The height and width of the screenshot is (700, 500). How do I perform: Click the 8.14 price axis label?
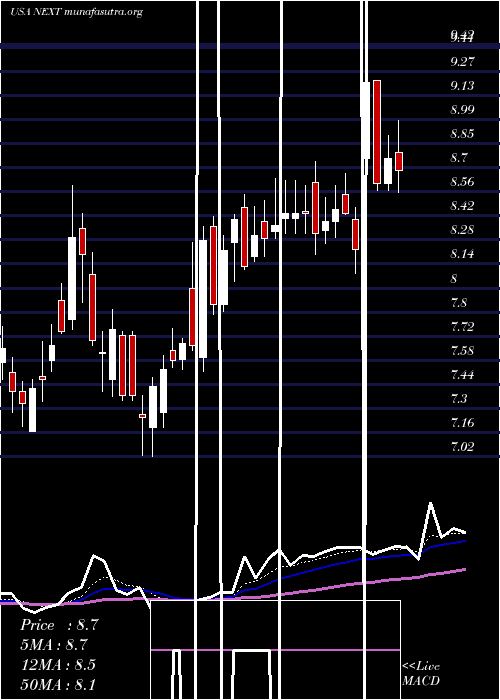pos(462,254)
